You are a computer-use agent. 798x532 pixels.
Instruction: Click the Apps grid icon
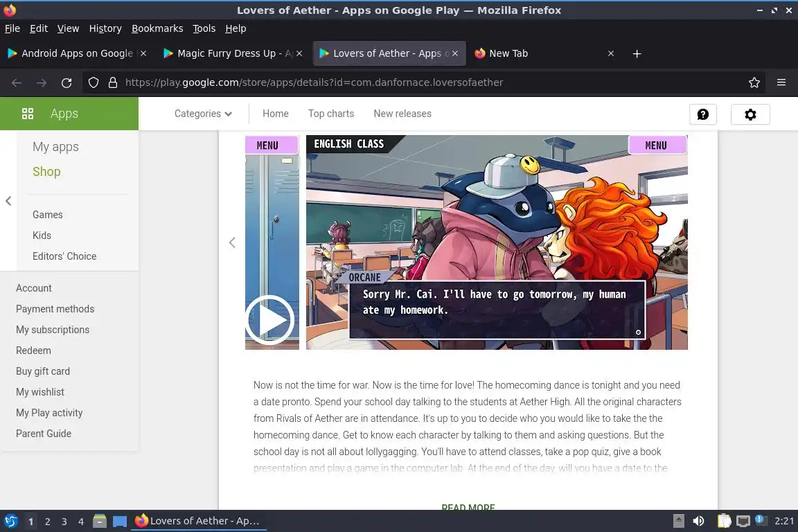click(x=28, y=114)
